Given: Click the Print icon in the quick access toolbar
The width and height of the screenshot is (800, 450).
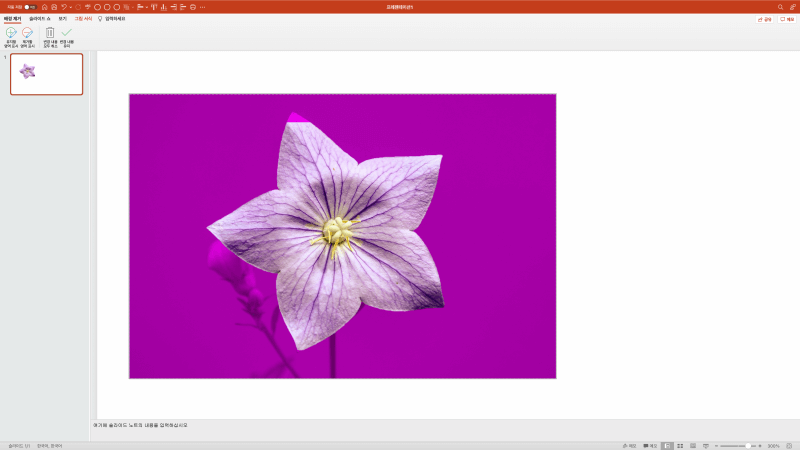Looking at the screenshot, I should [x=193, y=7].
